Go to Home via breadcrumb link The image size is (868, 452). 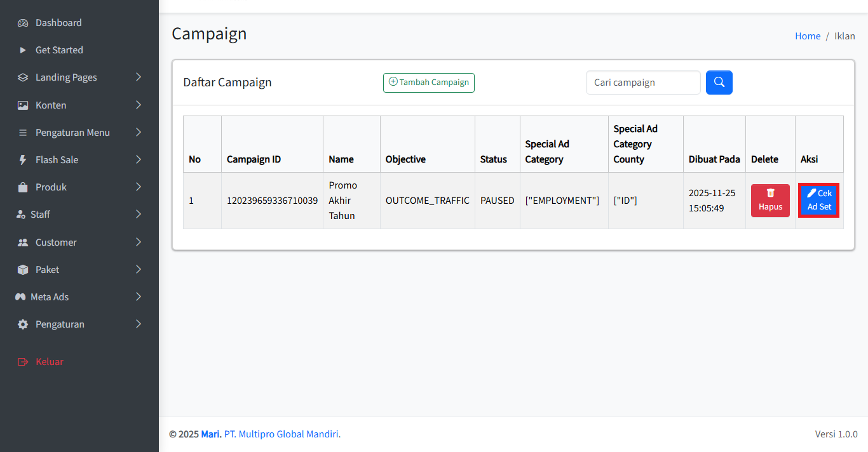click(808, 36)
